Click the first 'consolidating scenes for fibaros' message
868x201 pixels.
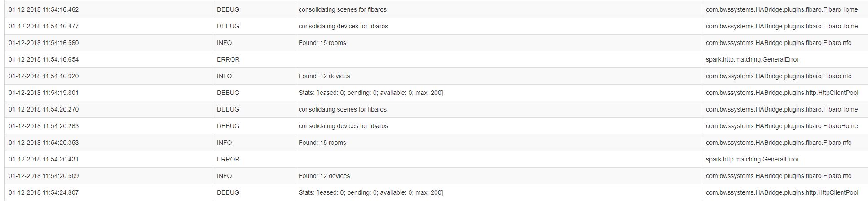point(342,9)
